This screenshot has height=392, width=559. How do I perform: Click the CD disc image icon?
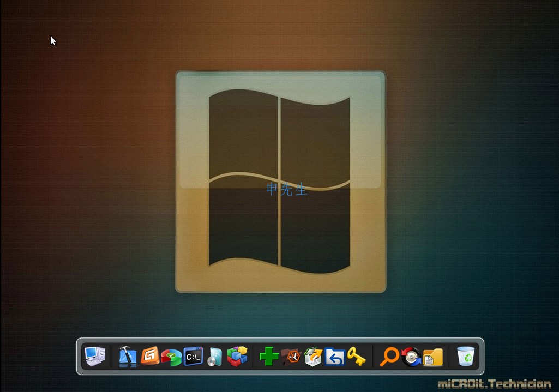tap(215, 357)
